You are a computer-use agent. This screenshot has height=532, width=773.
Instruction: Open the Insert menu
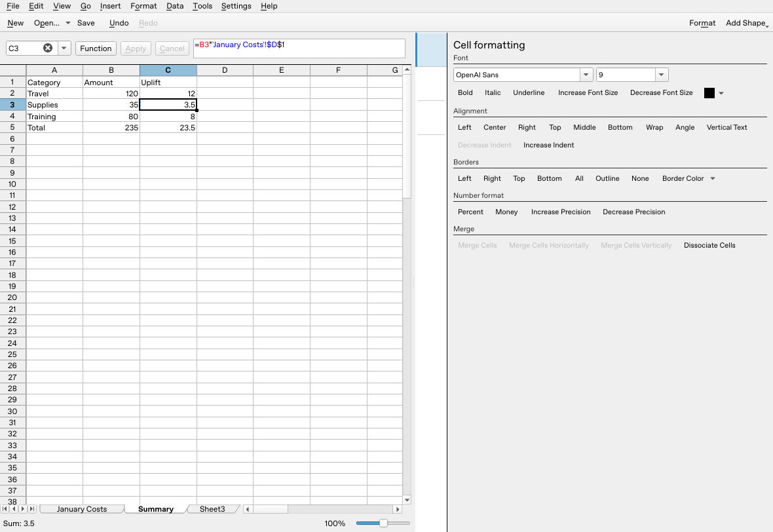110,6
